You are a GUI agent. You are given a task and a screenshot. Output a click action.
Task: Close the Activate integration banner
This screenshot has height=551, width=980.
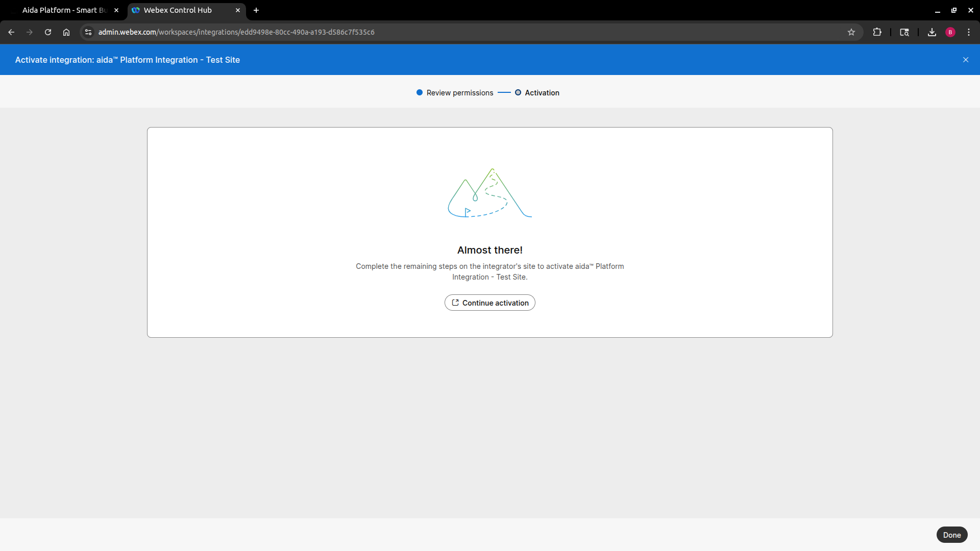[x=965, y=60]
